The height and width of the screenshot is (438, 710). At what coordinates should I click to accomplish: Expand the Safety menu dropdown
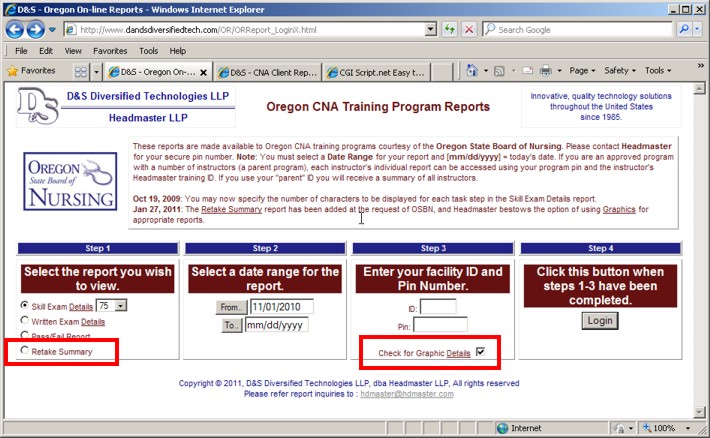[621, 71]
